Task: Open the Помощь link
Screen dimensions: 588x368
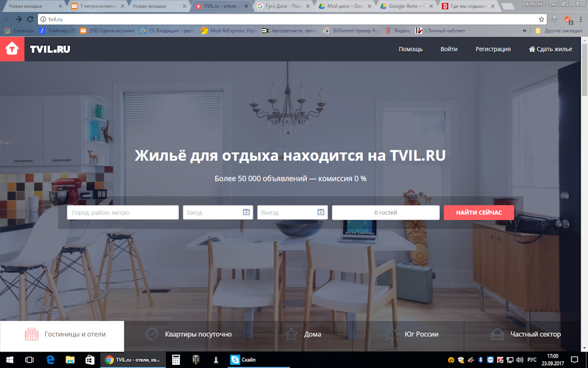Action: click(x=410, y=49)
